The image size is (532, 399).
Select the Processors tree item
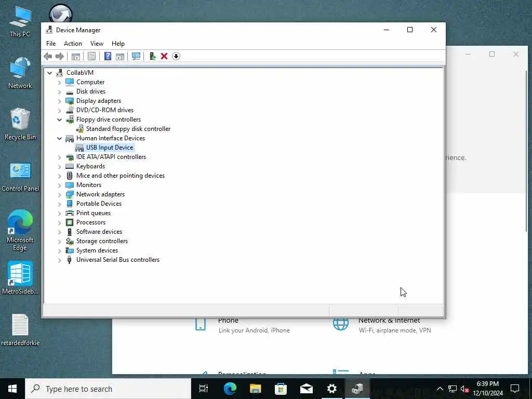[x=90, y=222]
